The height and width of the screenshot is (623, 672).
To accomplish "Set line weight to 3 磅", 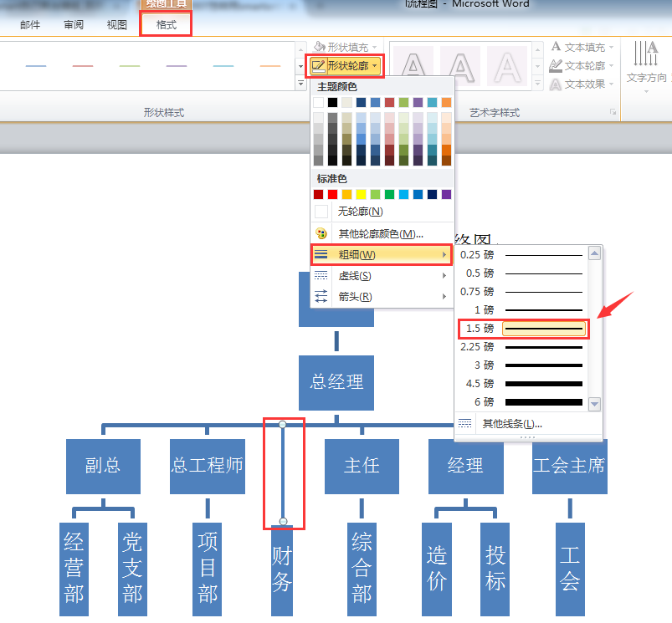I will [x=521, y=365].
